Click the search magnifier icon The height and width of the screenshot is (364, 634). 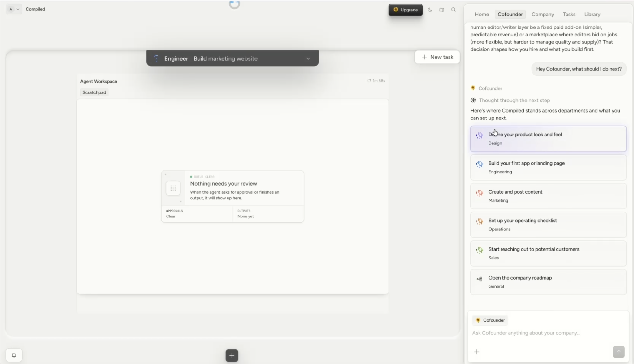point(454,10)
